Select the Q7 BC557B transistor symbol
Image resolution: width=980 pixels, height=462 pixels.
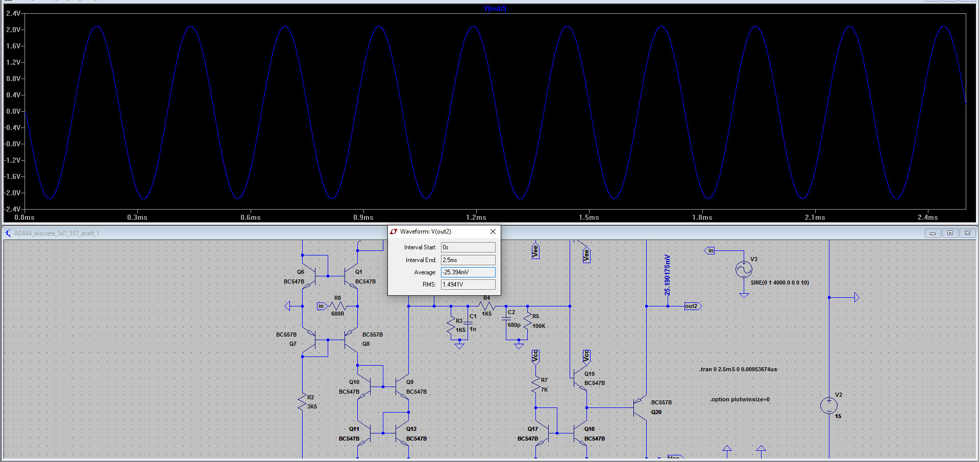point(310,340)
